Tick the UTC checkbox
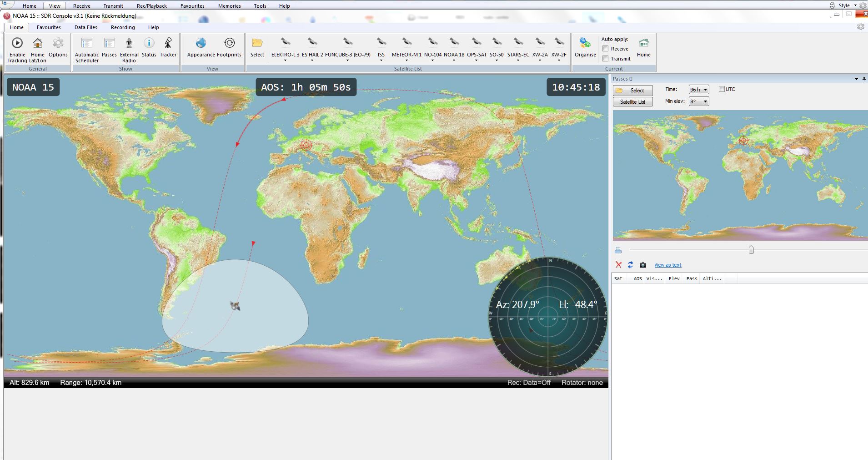The image size is (868, 460). pyautogui.click(x=722, y=89)
